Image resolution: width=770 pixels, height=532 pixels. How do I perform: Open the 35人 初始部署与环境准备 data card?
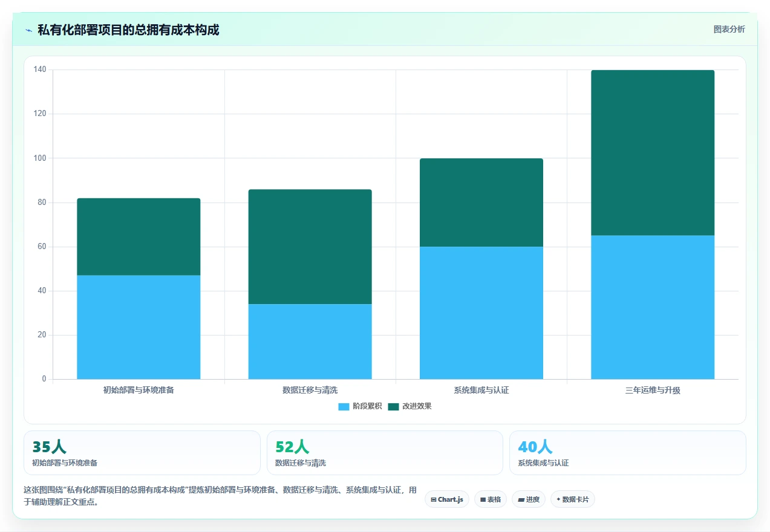point(142,453)
